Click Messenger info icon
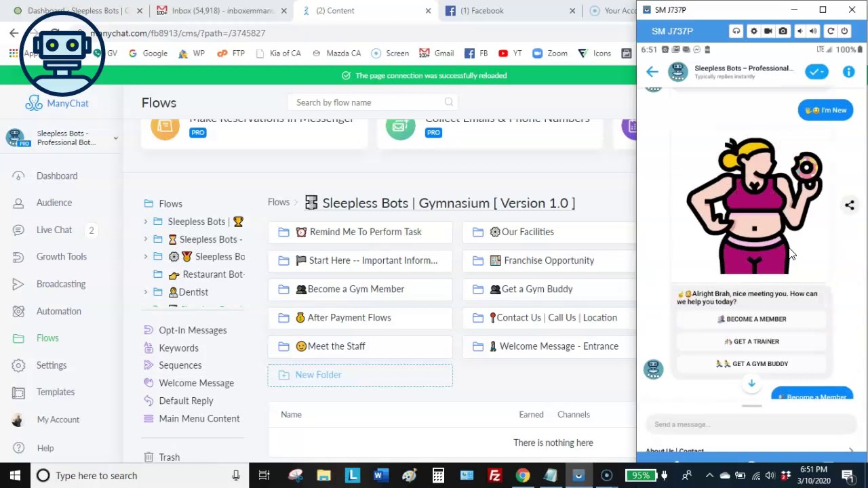This screenshot has width=868, height=488. click(849, 72)
